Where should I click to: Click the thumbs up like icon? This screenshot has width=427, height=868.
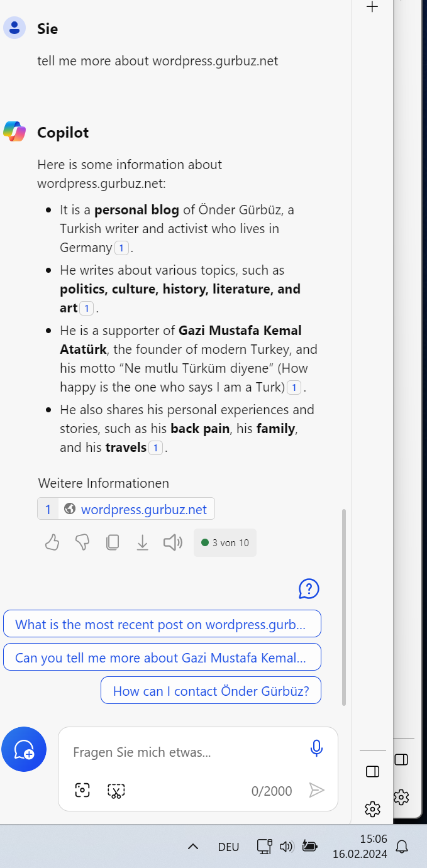[52, 542]
